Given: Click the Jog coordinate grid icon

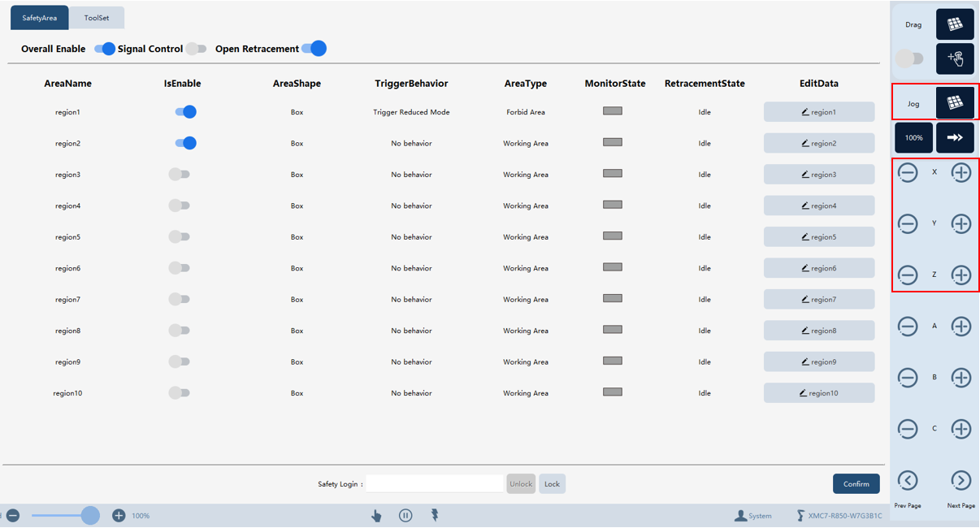Looking at the screenshot, I should [x=955, y=103].
